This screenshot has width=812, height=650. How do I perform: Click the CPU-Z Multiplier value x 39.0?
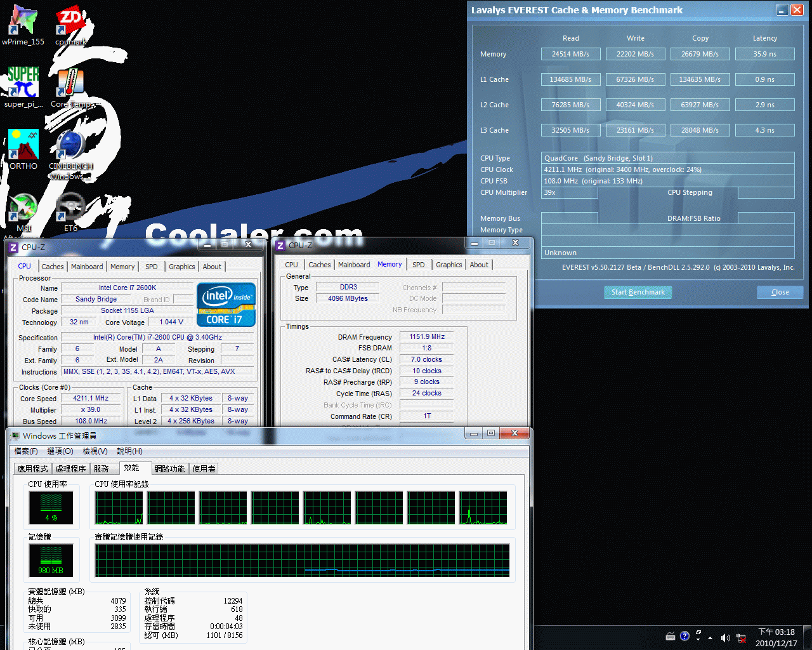[91, 409]
